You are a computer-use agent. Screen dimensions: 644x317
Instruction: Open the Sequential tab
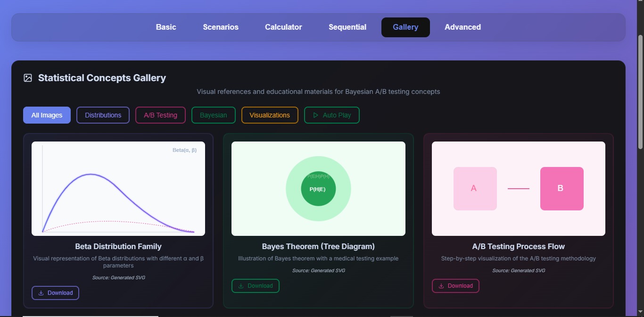click(x=347, y=27)
